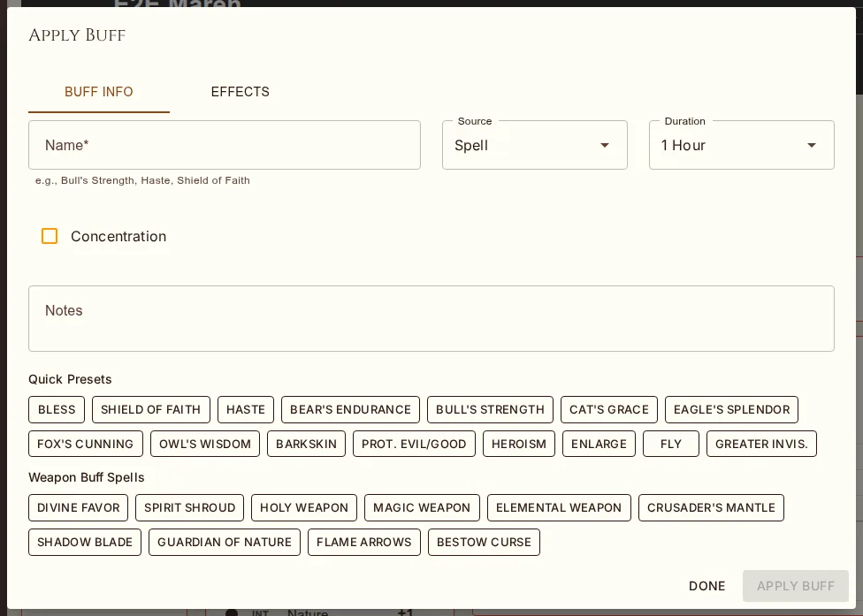Select the Buff Info tab
863x616 pixels.
click(x=99, y=92)
